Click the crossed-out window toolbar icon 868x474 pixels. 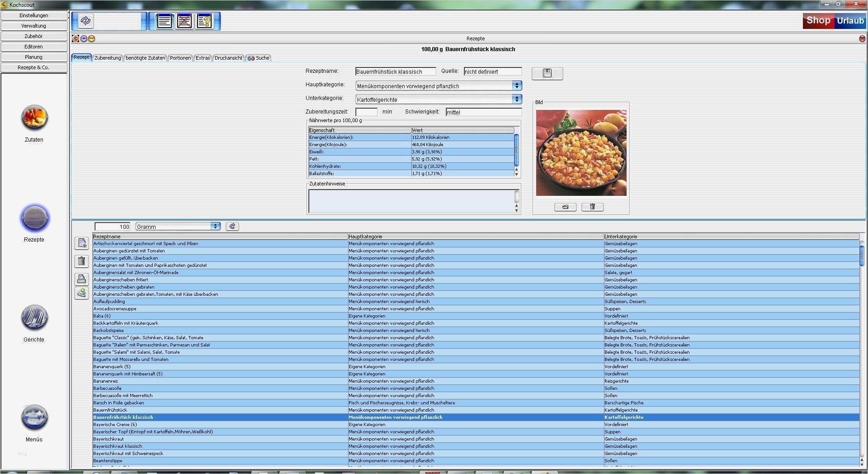tap(184, 21)
